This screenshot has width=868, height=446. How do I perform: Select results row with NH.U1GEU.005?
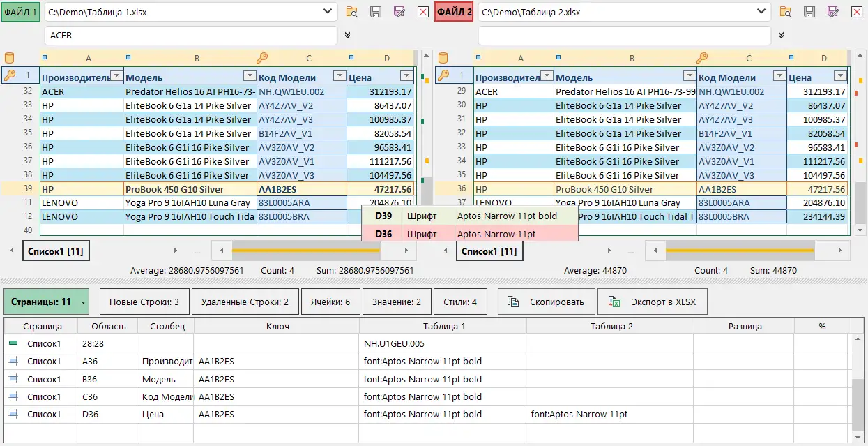[427, 343]
